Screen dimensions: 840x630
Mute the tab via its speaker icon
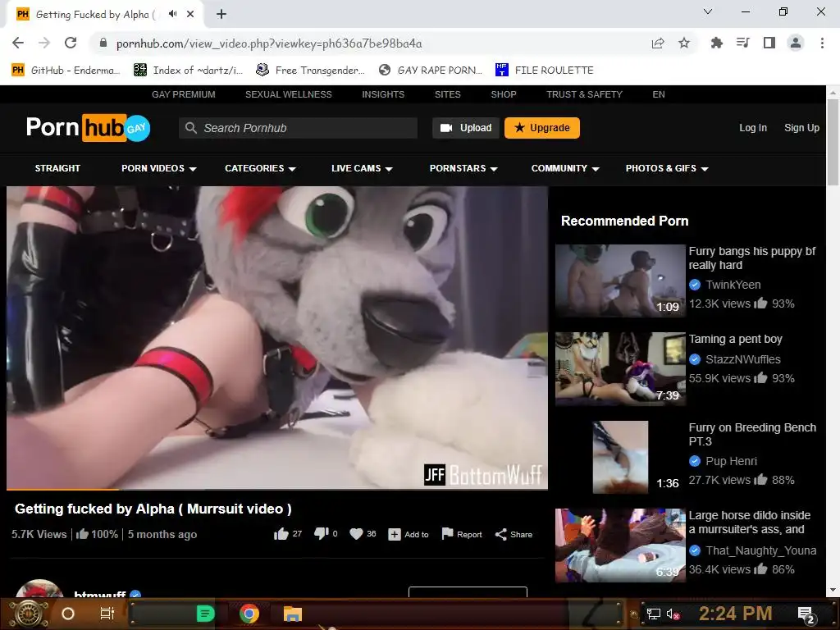[172, 14]
